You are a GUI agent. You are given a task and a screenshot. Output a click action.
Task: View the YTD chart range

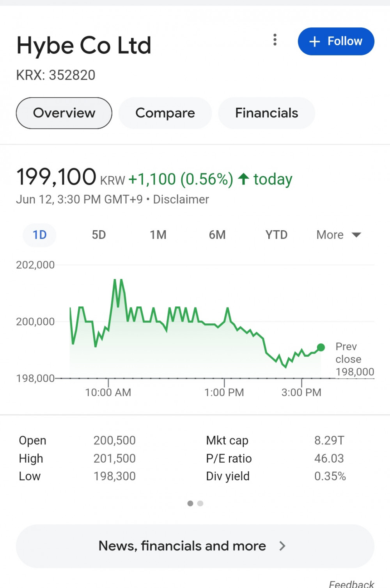pyautogui.click(x=277, y=235)
